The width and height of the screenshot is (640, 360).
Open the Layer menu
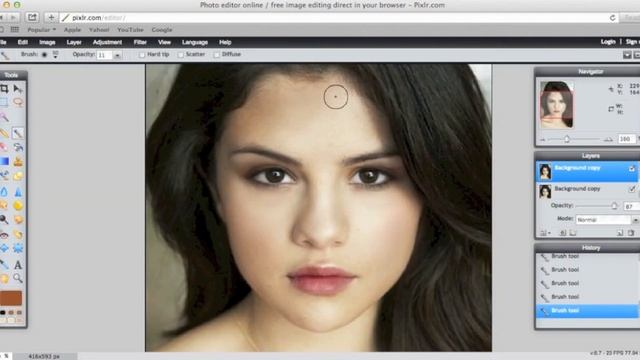(74, 42)
